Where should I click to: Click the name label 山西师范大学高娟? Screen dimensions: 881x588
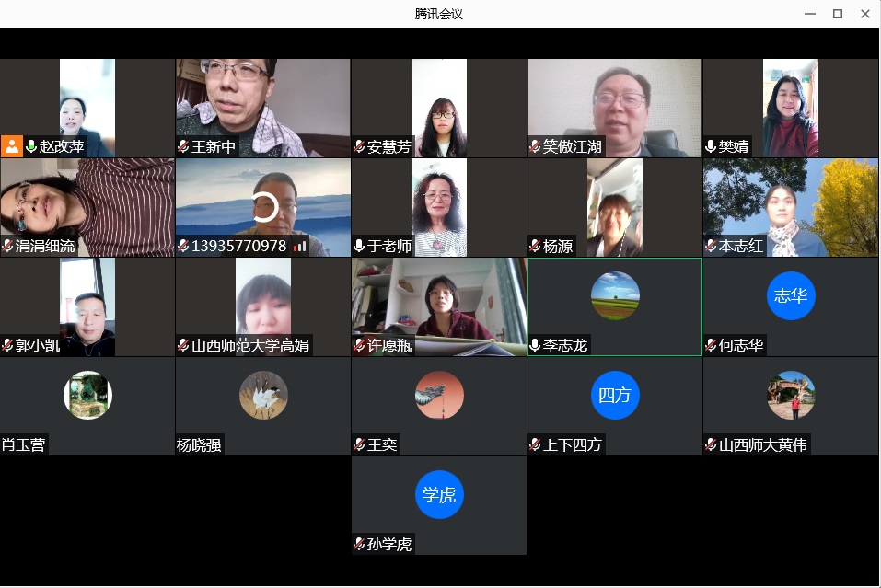click(x=250, y=346)
